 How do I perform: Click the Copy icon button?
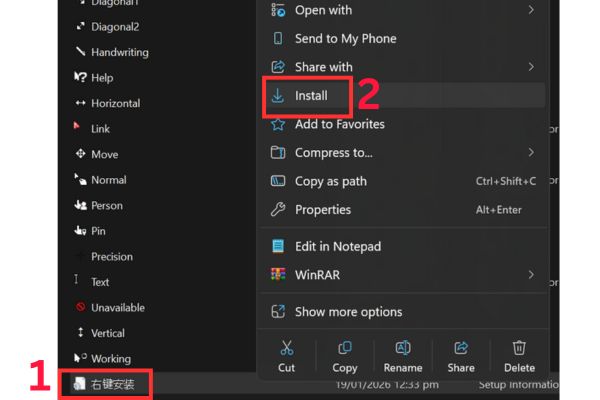[x=345, y=348]
